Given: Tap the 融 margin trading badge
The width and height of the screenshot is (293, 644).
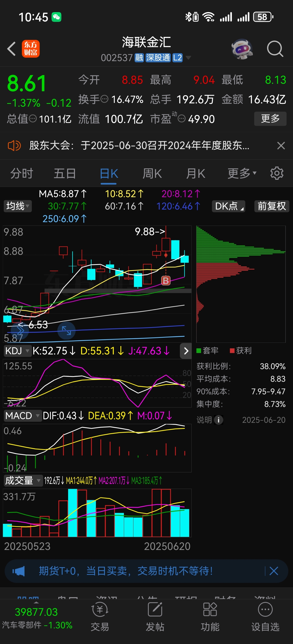Looking at the screenshot, I should coord(139,58).
